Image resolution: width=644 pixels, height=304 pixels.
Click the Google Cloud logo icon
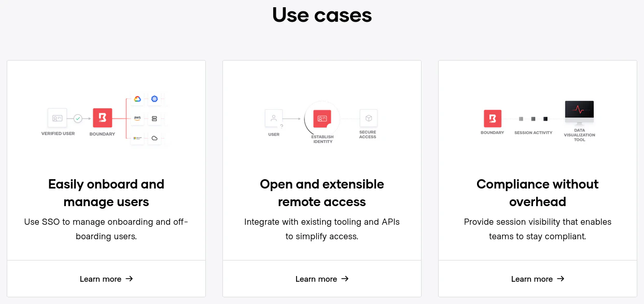137,99
